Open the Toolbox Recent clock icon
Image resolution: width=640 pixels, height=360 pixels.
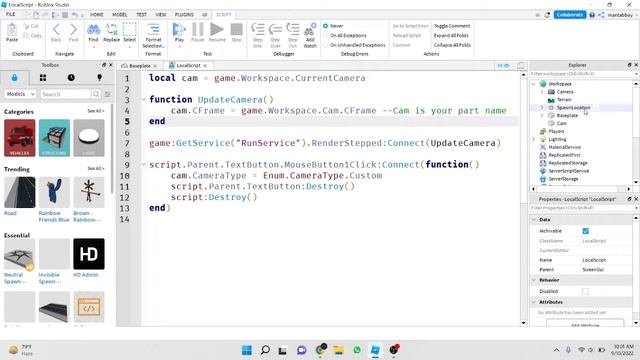(x=71, y=78)
